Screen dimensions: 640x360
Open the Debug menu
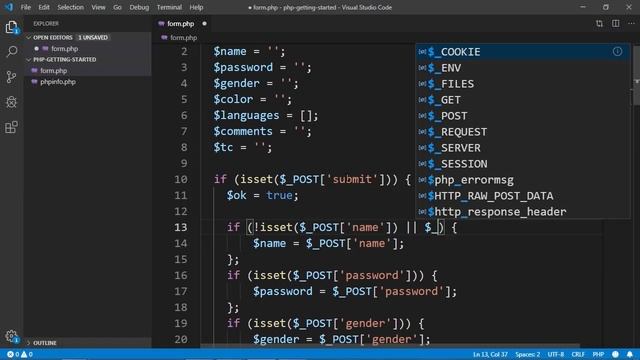(139, 7)
